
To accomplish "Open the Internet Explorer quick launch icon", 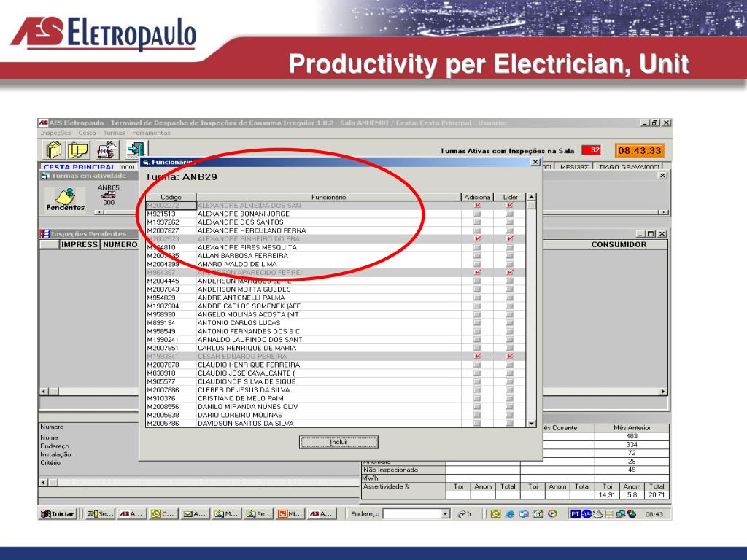I will click(x=510, y=514).
